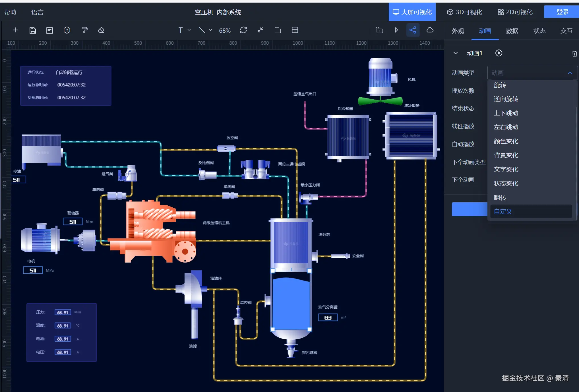Click toolbar preview play arrow
This screenshot has height=392, width=579.
pyautogui.click(x=396, y=30)
